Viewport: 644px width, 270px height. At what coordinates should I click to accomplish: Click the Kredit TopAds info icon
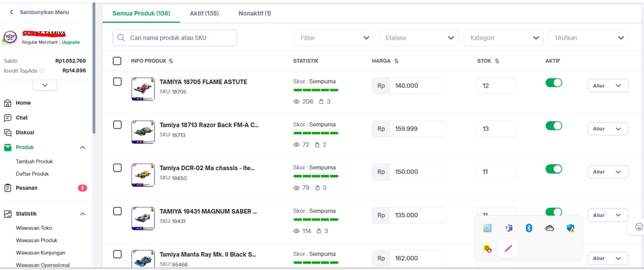pos(42,70)
